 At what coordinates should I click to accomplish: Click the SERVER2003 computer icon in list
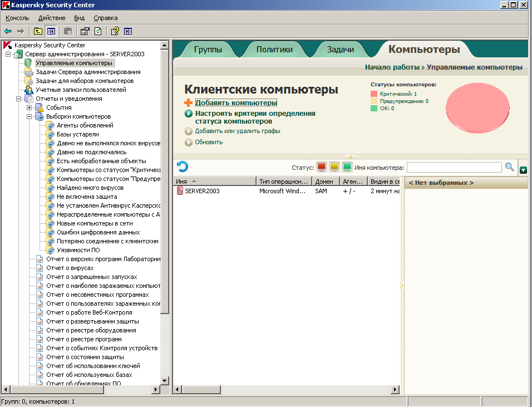pos(180,191)
